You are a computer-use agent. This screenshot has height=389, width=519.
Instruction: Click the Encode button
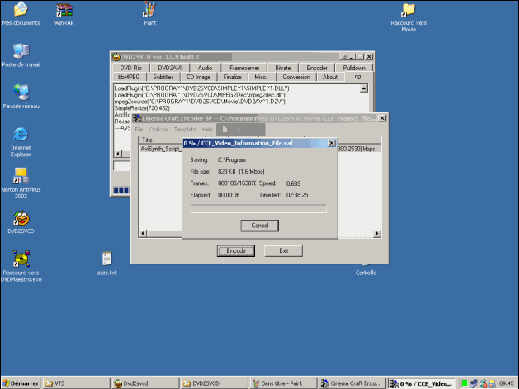point(236,251)
